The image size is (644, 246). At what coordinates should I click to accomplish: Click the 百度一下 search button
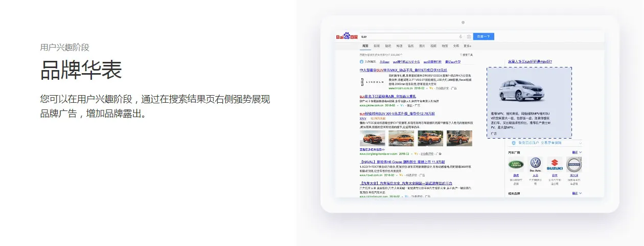(x=484, y=36)
